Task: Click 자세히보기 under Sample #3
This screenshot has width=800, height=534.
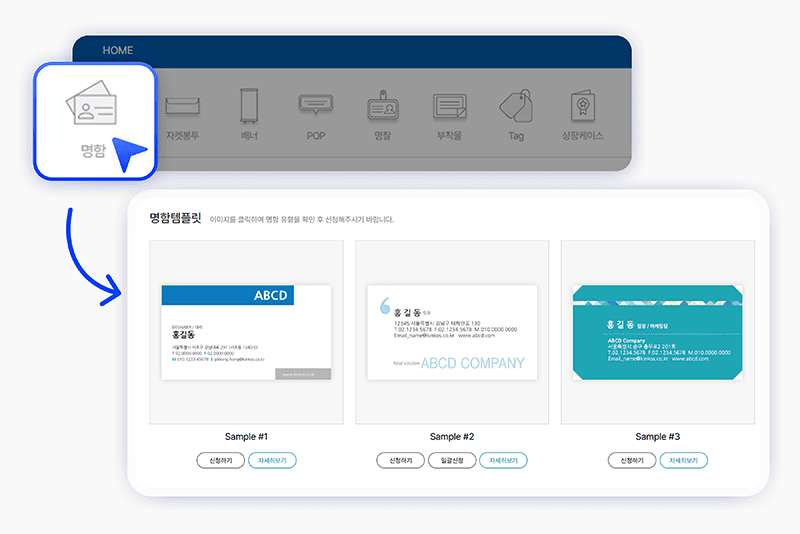Action: [x=684, y=461]
